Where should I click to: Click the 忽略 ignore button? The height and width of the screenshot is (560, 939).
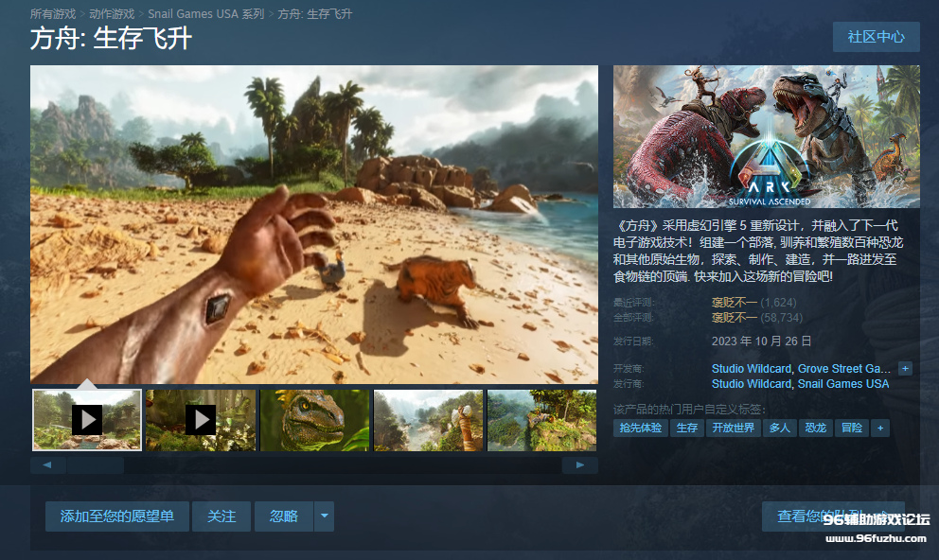(282, 516)
